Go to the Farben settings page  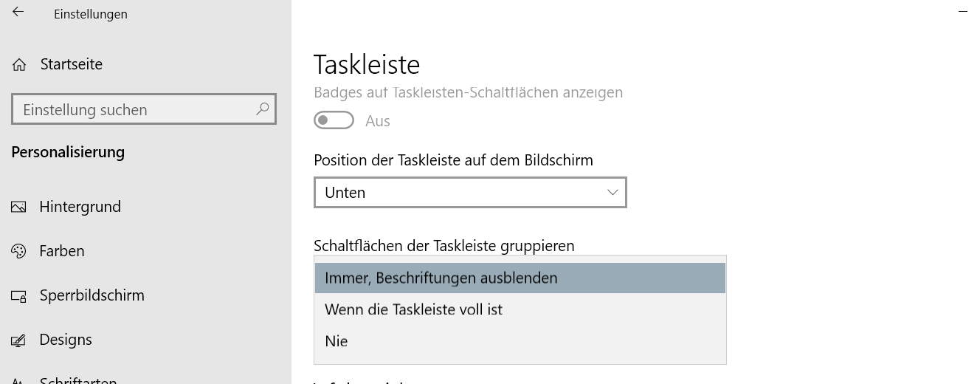(x=62, y=251)
